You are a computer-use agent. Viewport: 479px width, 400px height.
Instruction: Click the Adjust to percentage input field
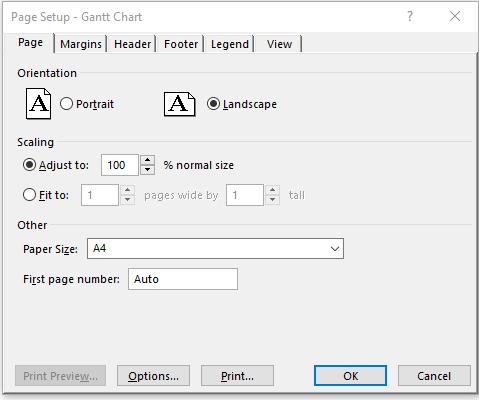coord(120,165)
